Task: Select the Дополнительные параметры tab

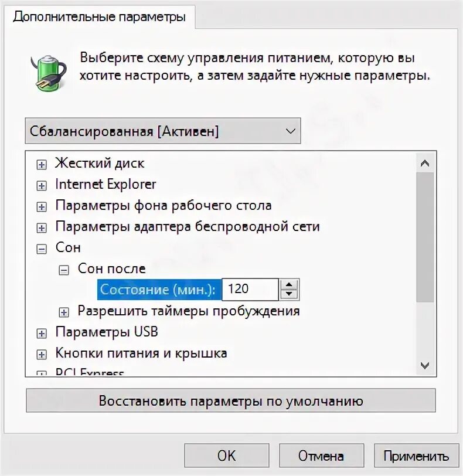Action: 99,16
